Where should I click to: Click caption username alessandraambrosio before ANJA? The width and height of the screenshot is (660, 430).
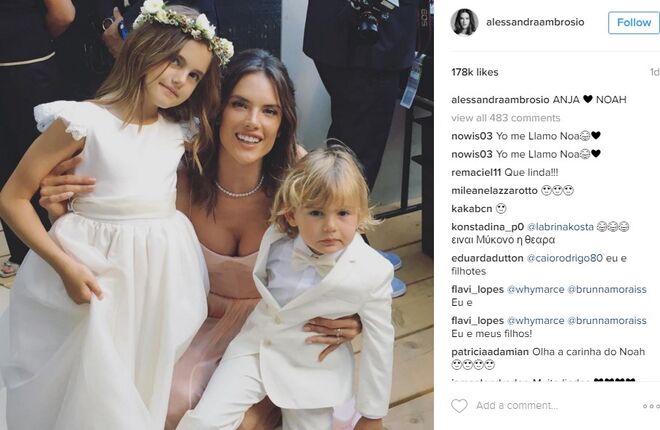pos(500,100)
